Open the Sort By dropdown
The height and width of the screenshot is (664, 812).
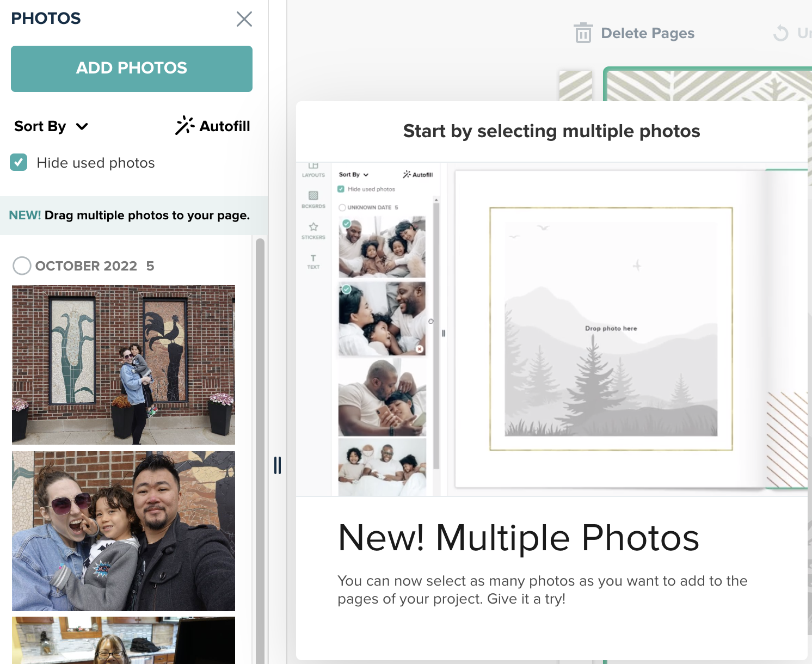pyautogui.click(x=51, y=126)
